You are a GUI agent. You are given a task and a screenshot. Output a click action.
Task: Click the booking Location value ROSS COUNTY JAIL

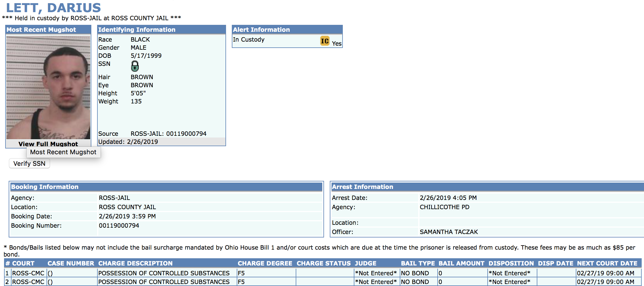coord(127,207)
